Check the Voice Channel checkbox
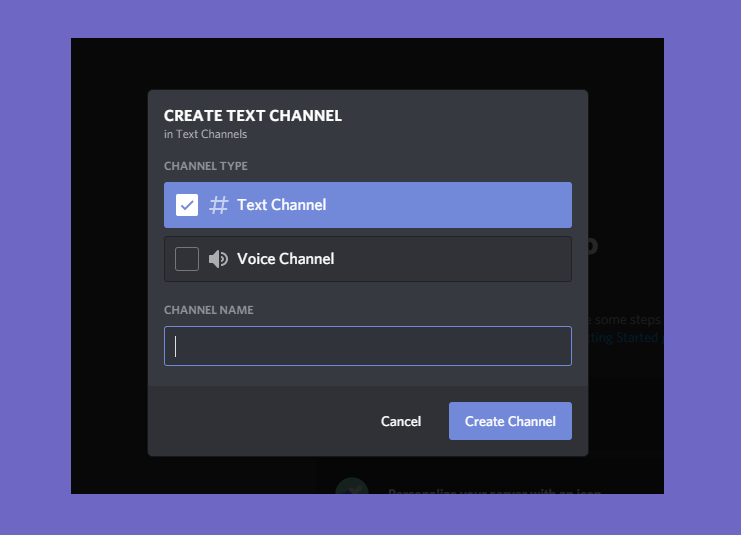This screenshot has height=535, width=741. click(x=187, y=259)
